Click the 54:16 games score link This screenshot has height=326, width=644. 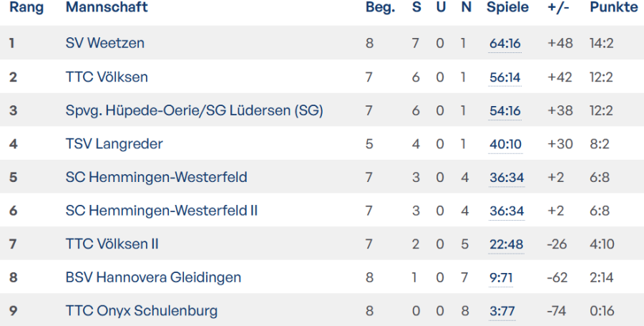pyautogui.click(x=504, y=110)
